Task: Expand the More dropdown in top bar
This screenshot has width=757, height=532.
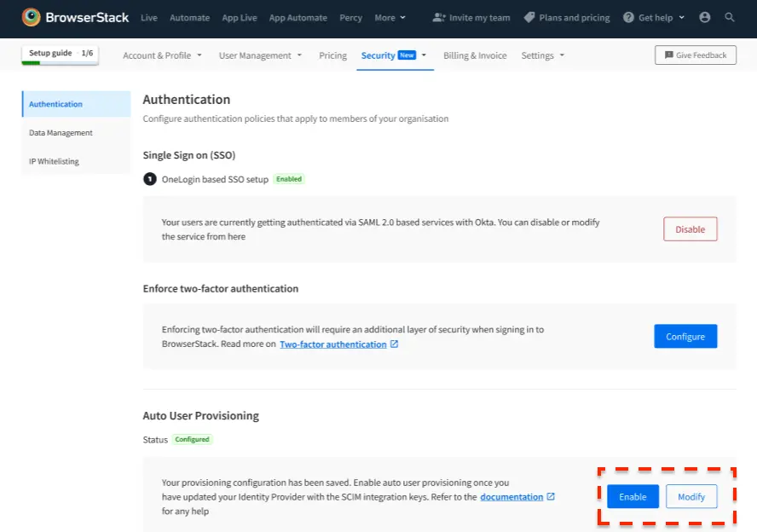Action: 390,17
